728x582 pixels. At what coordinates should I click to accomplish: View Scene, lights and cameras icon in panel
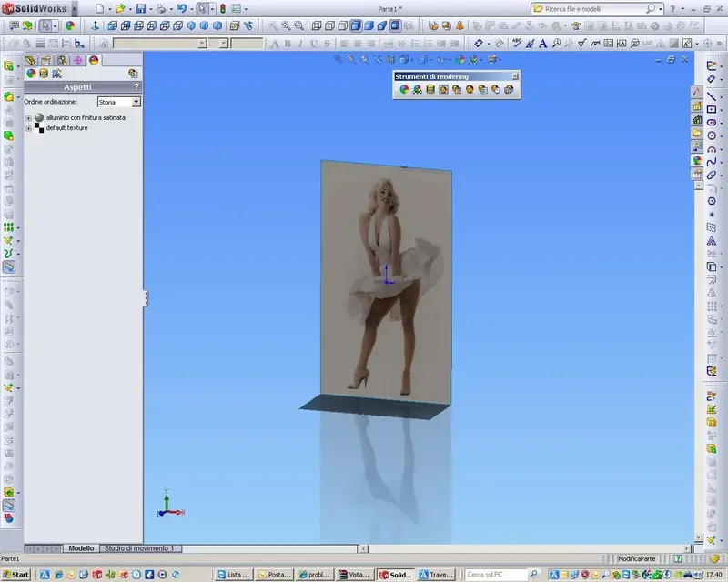tap(56, 74)
